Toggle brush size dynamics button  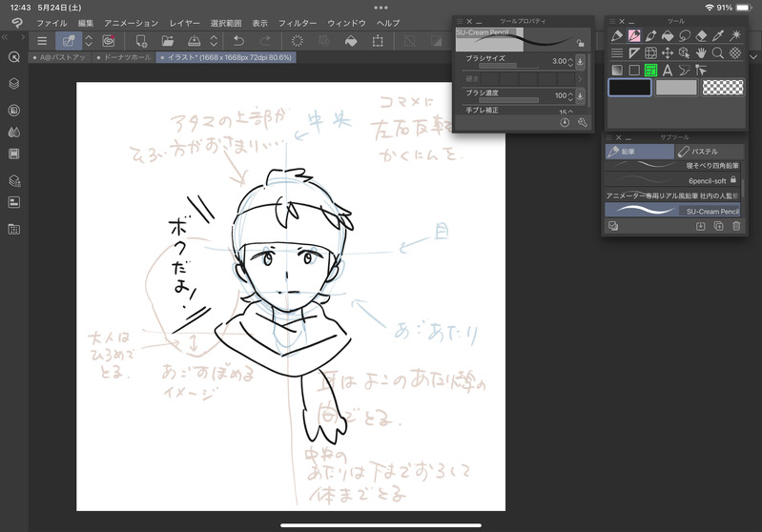(x=581, y=62)
